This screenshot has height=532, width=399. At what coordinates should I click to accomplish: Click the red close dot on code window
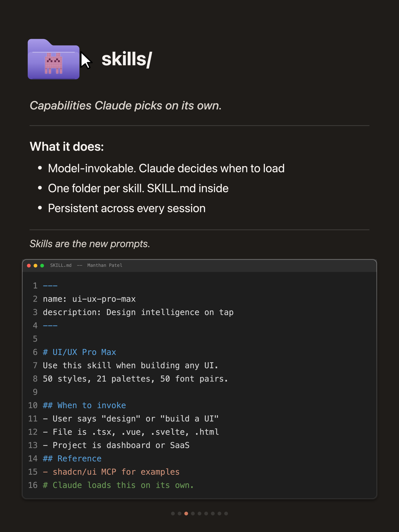click(x=29, y=266)
